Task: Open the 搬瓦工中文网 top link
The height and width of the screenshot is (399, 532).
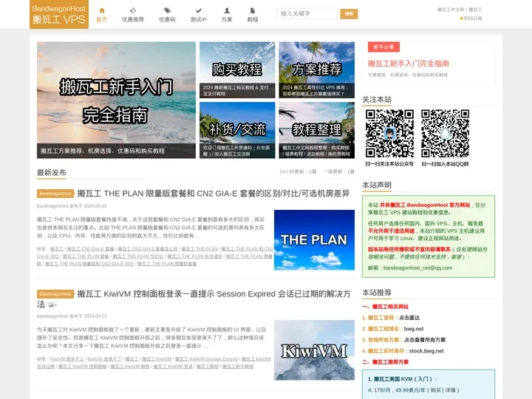Action: [x=451, y=10]
